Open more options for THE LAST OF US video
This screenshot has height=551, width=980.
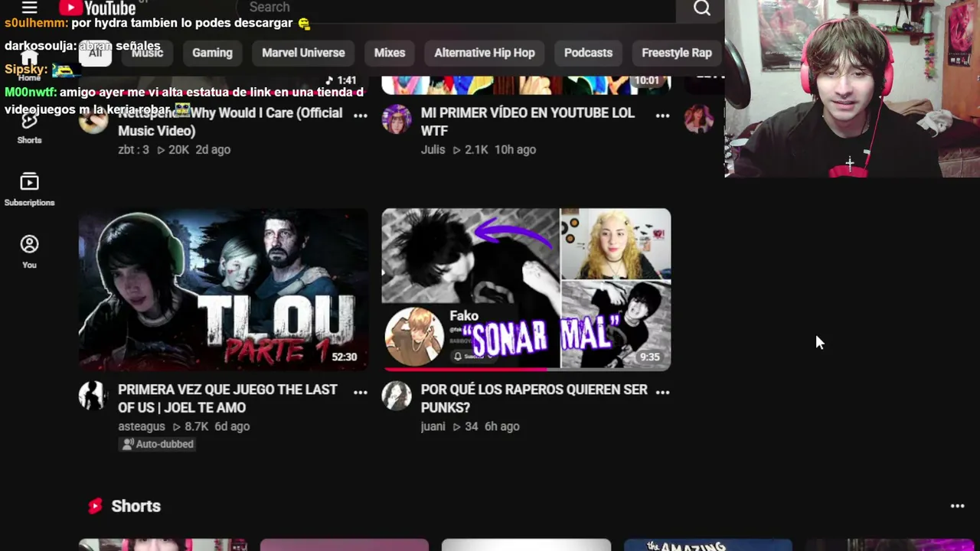[x=360, y=392]
